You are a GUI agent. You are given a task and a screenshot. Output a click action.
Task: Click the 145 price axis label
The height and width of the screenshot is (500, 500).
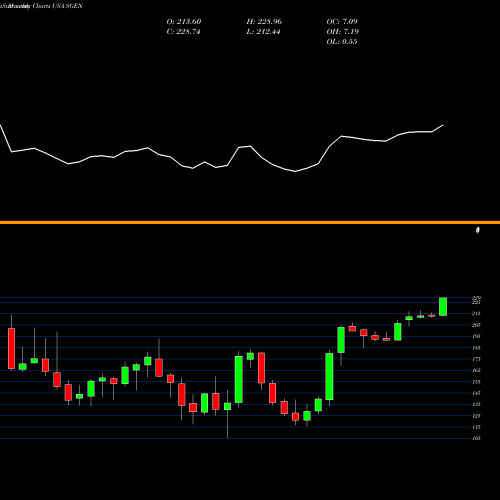pos(477,393)
